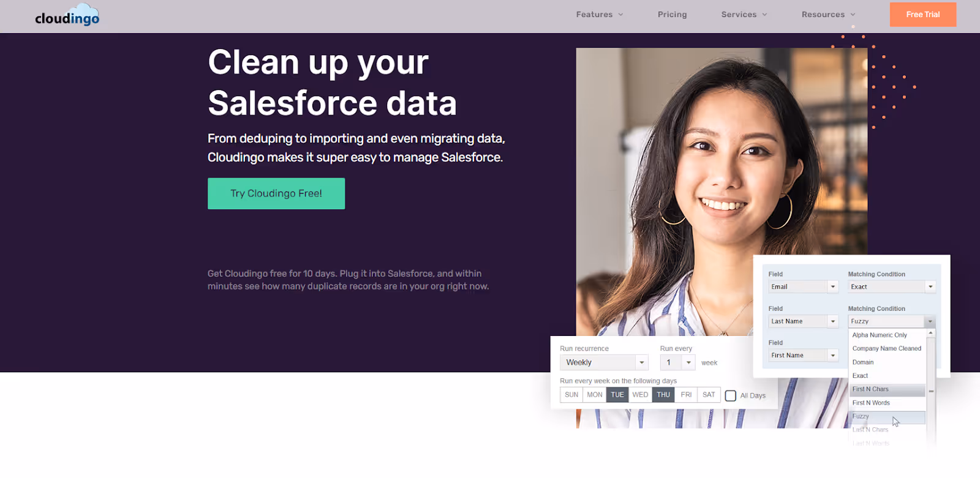Toggle the THU day button

point(663,395)
